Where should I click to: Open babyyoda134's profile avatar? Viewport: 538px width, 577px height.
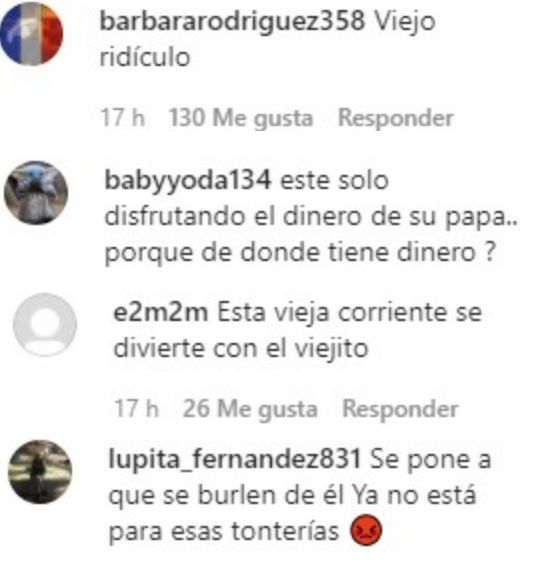pyautogui.click(x=36, y=193)
